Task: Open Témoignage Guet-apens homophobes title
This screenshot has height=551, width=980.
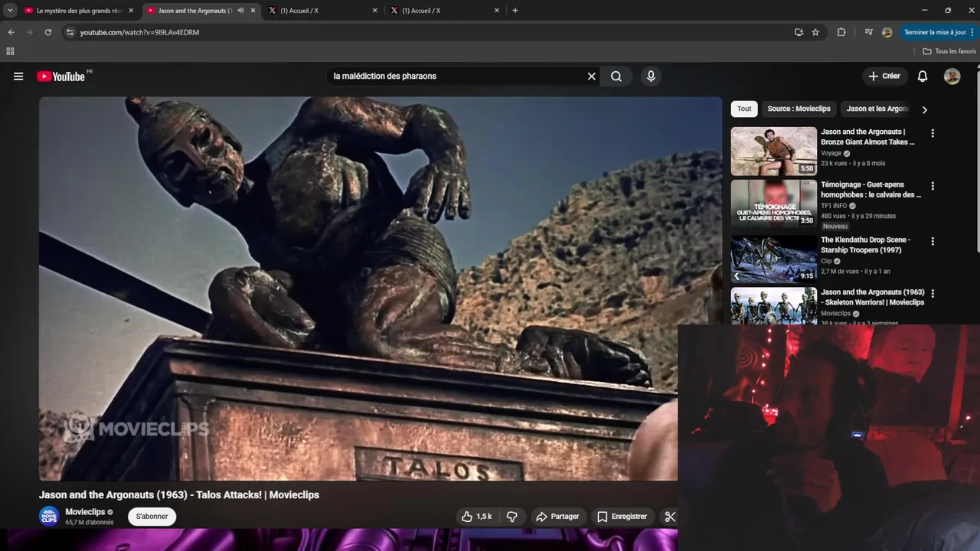Action: click(871, 190)
